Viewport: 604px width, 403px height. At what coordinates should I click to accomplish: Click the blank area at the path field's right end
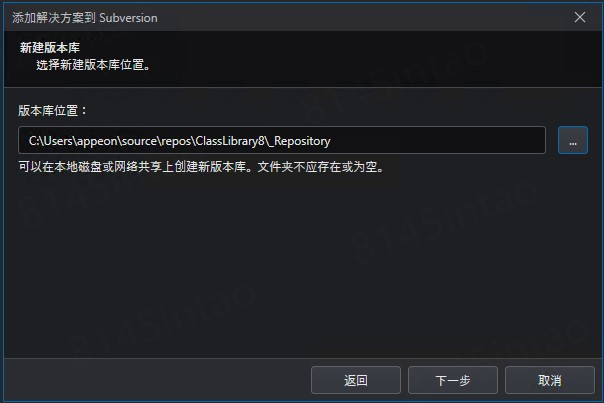[x=437, y=140]
